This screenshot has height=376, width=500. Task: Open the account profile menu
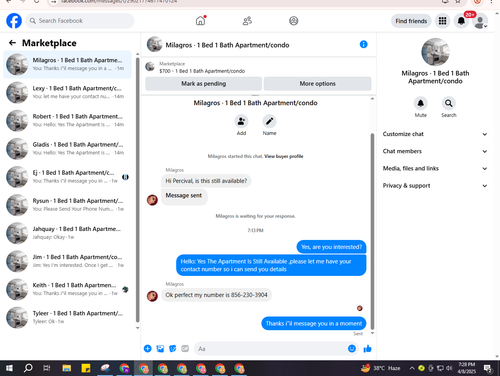[x=480, y=21]
